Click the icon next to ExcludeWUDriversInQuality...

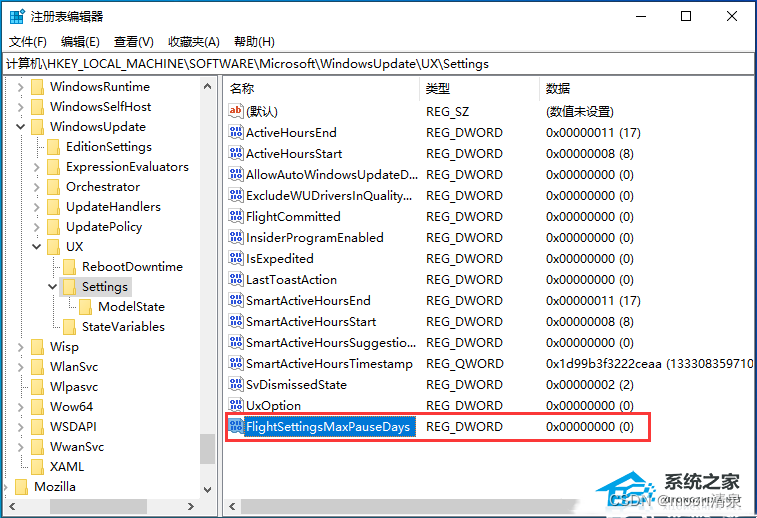pos(236,196)
